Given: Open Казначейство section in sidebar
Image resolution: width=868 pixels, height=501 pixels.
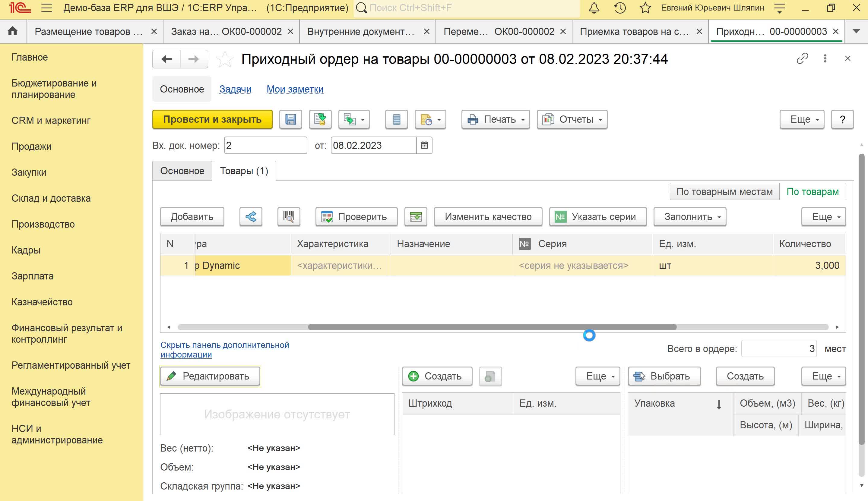Looking at the screenshot, I should coord(42,302).
